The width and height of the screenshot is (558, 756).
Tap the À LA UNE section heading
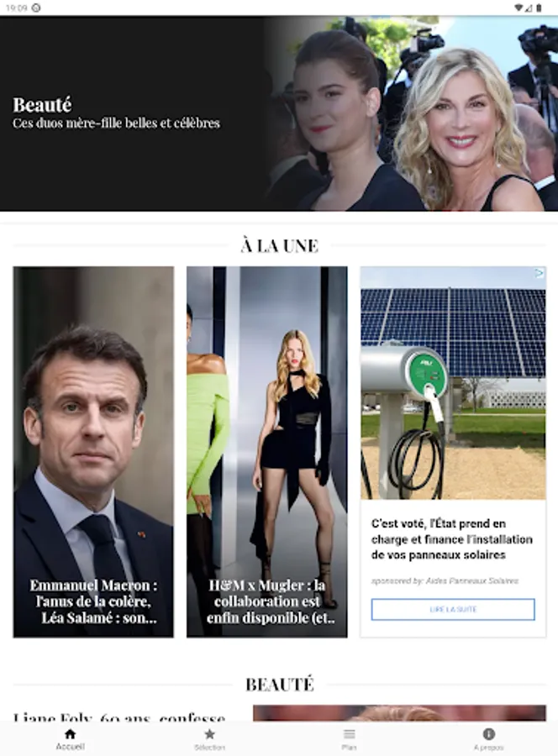tap(280, 246)
